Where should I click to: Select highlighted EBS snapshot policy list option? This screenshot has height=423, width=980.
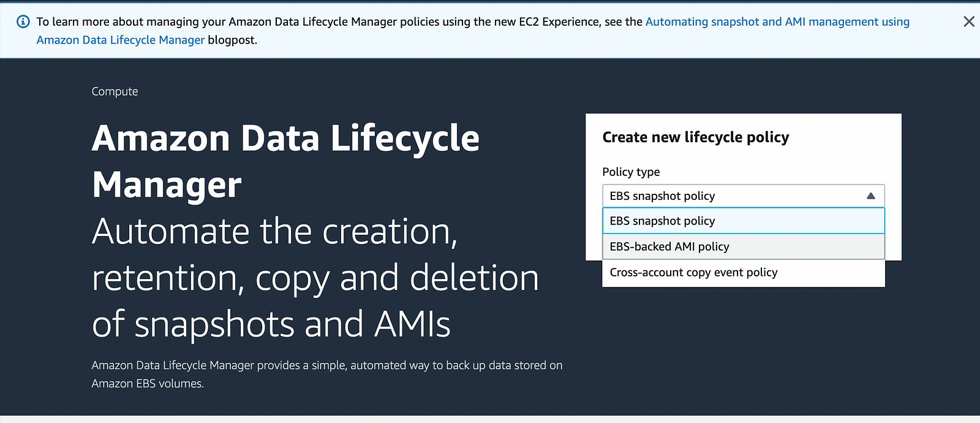(744, 221)
